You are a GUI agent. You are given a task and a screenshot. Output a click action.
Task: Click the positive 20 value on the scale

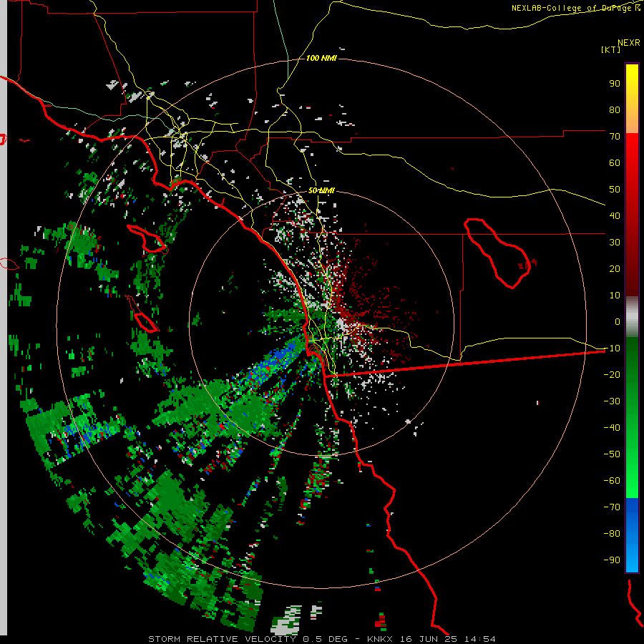[615, 268]
